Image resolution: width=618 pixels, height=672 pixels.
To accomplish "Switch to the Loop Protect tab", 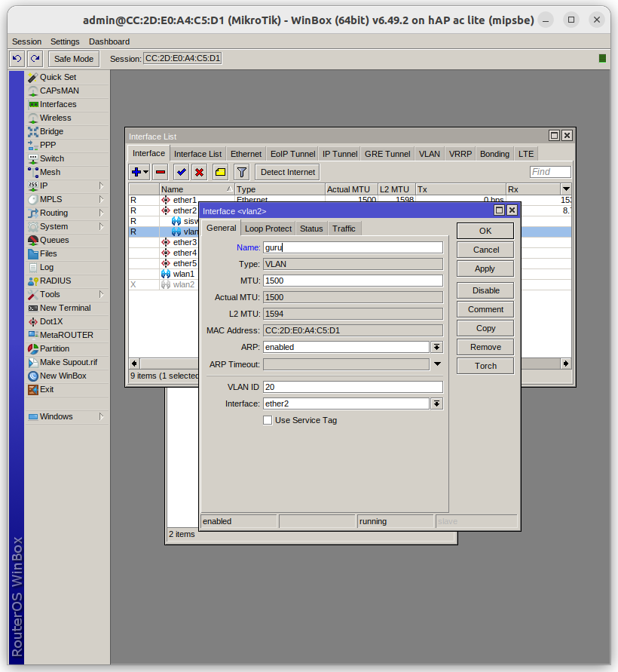I will click(x=268, y=229).
